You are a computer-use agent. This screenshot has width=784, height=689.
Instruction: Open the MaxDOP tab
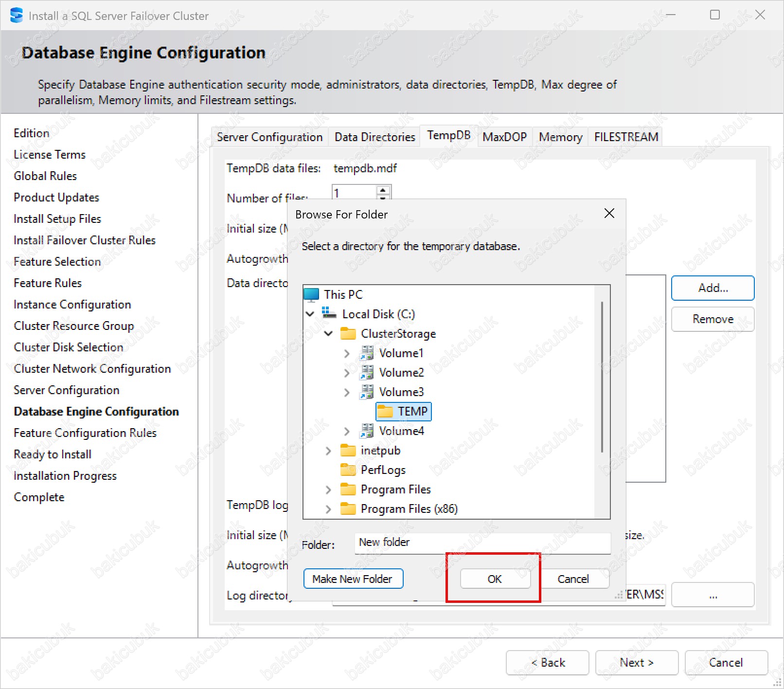click(504, 137)
